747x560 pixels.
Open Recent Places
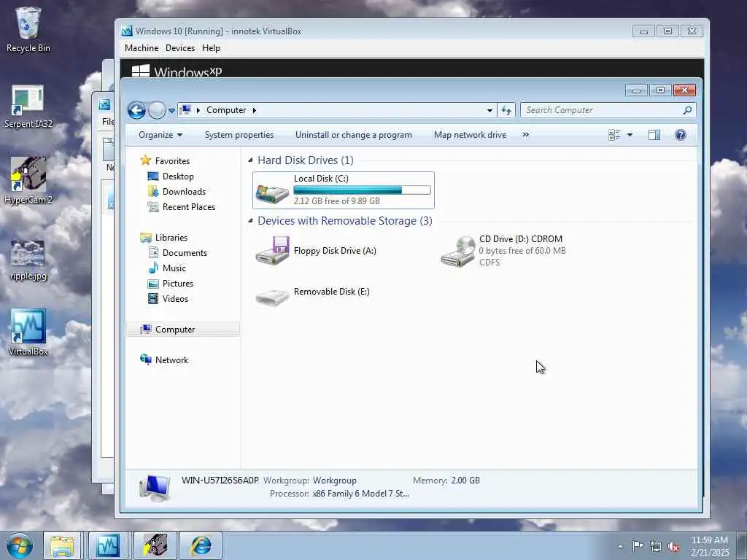[x=182, y=206]
